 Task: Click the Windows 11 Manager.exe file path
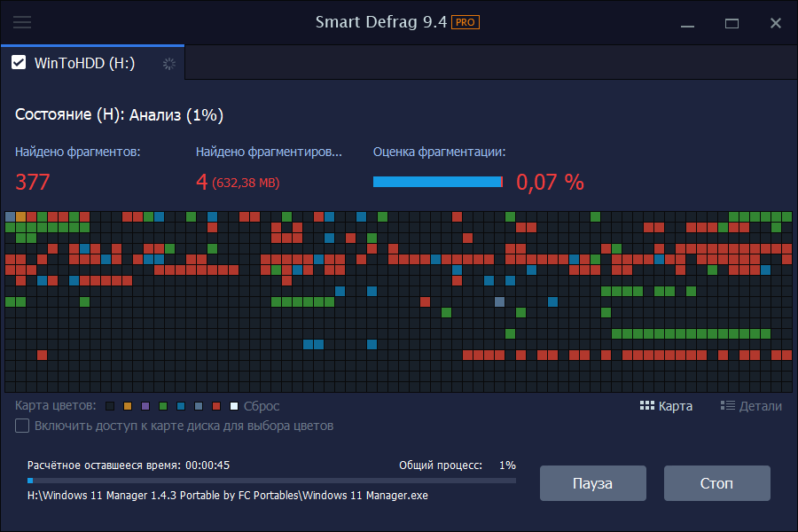(x=228, y=496)
